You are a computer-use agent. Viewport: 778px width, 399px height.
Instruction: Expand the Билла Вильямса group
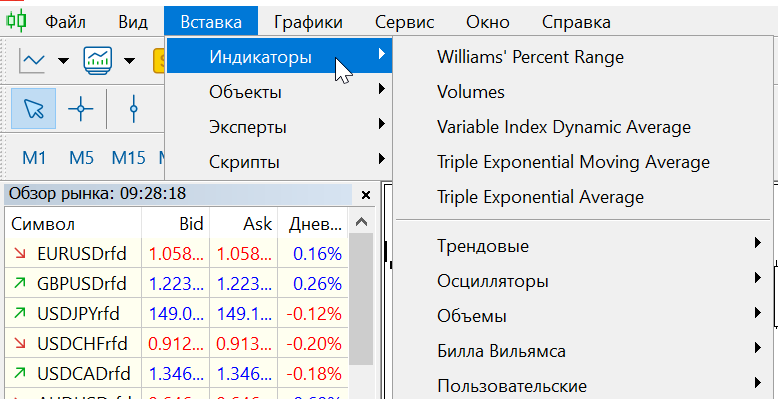(583, 351)
